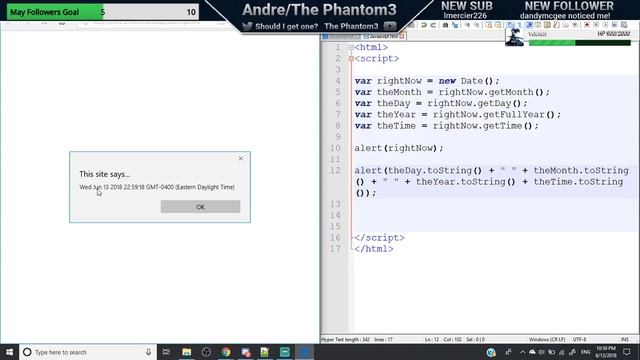This screenshot has height=360, width=640.
Task: Click the Zoom In toolbar icon
Action: click(467, 25)
